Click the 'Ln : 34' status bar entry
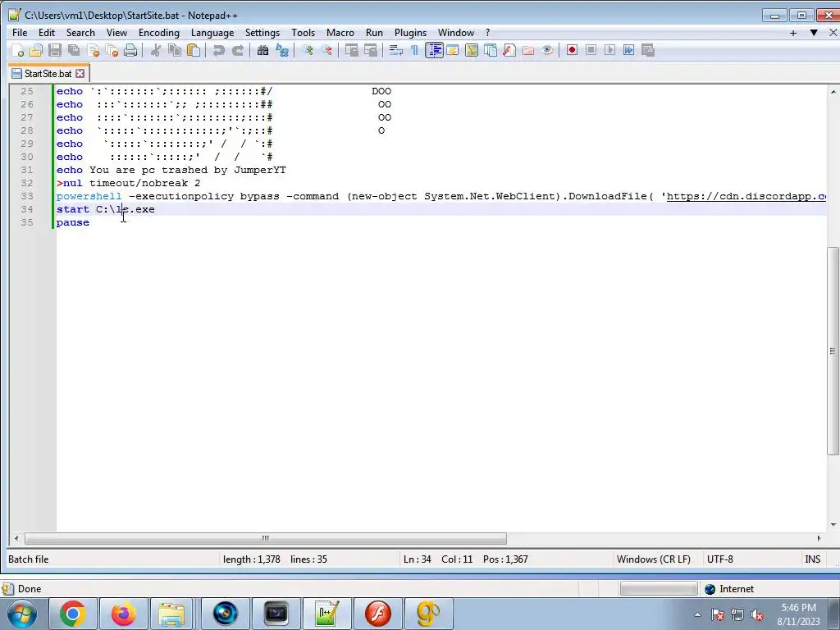This screenshot has height=630, width=840. pyautogui.click(x=418, y=559)
